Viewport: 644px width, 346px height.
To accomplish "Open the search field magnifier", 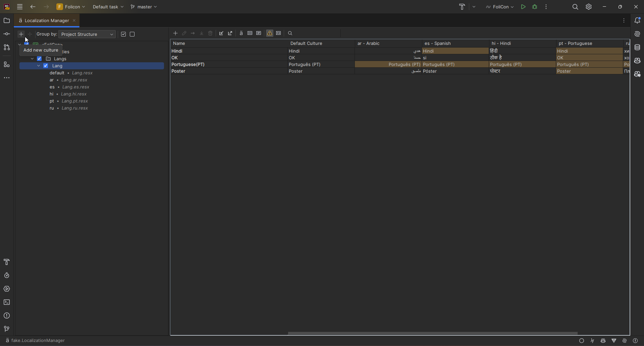I will click(x=290, y=33).
